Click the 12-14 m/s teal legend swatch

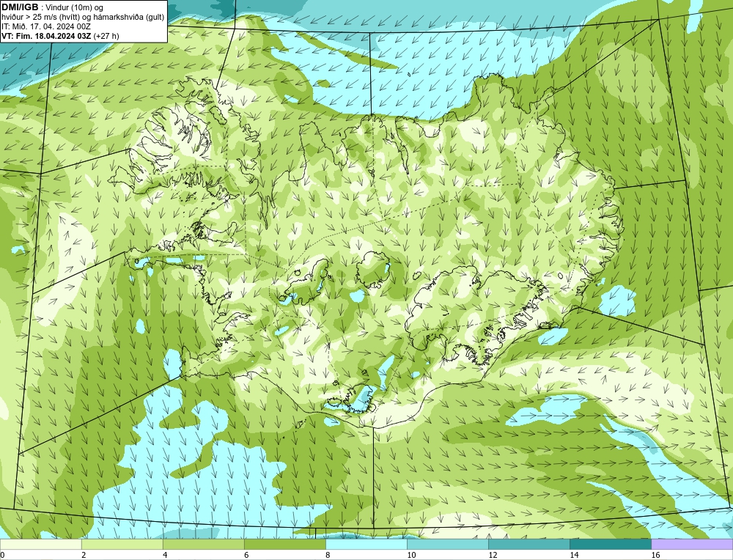tap(528, 544)
